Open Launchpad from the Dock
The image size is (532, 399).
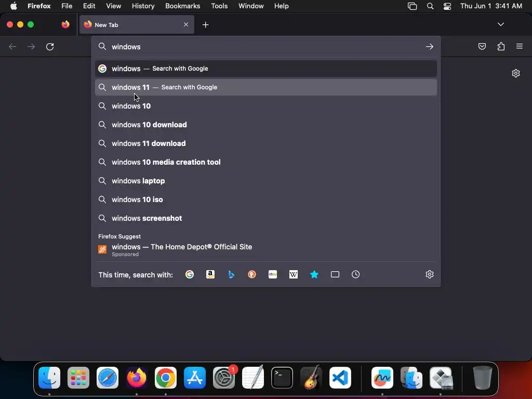click(x=78, y=378)
